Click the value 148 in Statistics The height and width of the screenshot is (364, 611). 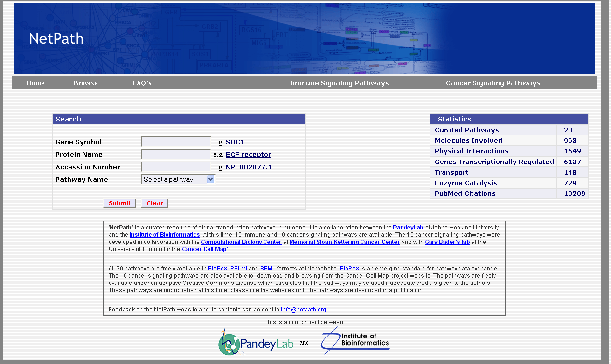(570, 173)
